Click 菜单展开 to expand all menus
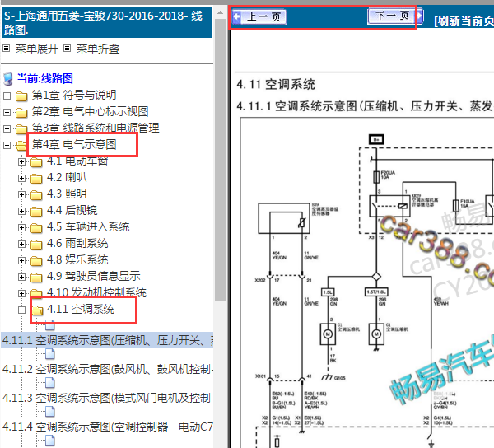Viewport: 494px width, 448px height. pyautogui.click(x=37, y=49)
